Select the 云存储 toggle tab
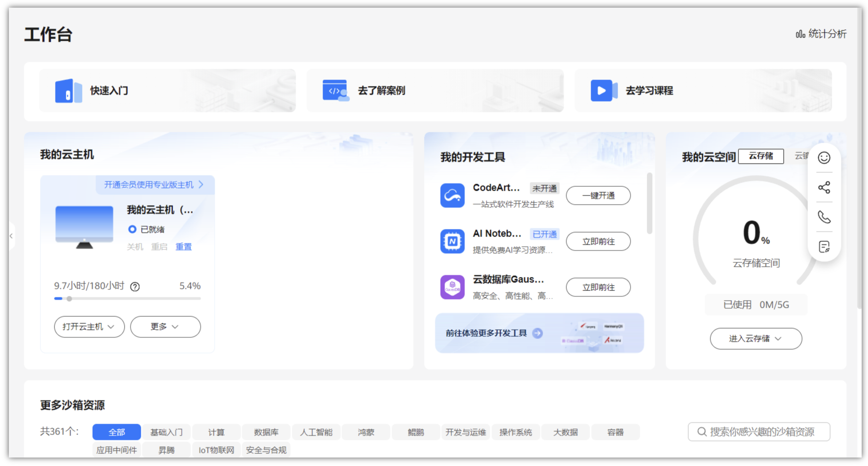Image resolution: width=868 pixels, height=466 pixels. [760, 156]
